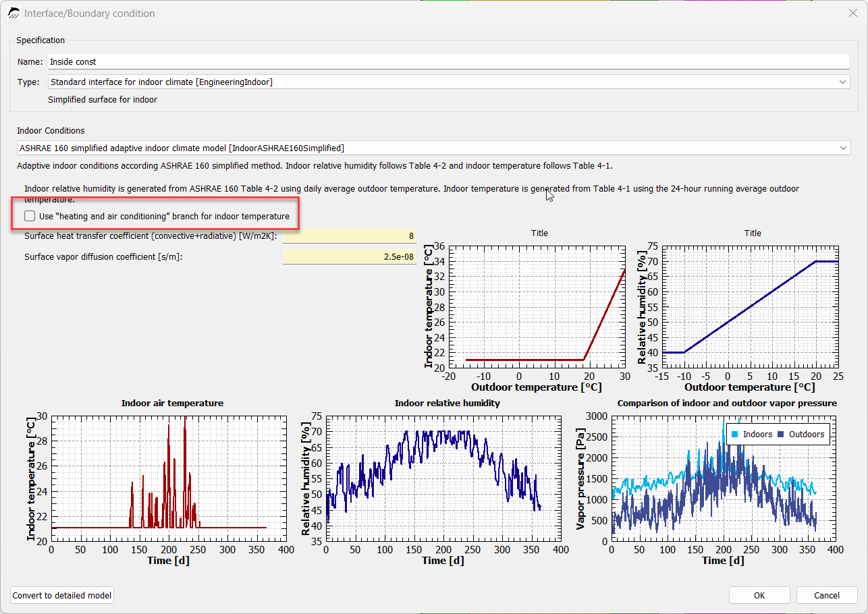Image resolution: width=868 pixels, height=614 pixels.
Task: Click the surface vapor diffusion coefficient label
Action: (x=103, y=256)
